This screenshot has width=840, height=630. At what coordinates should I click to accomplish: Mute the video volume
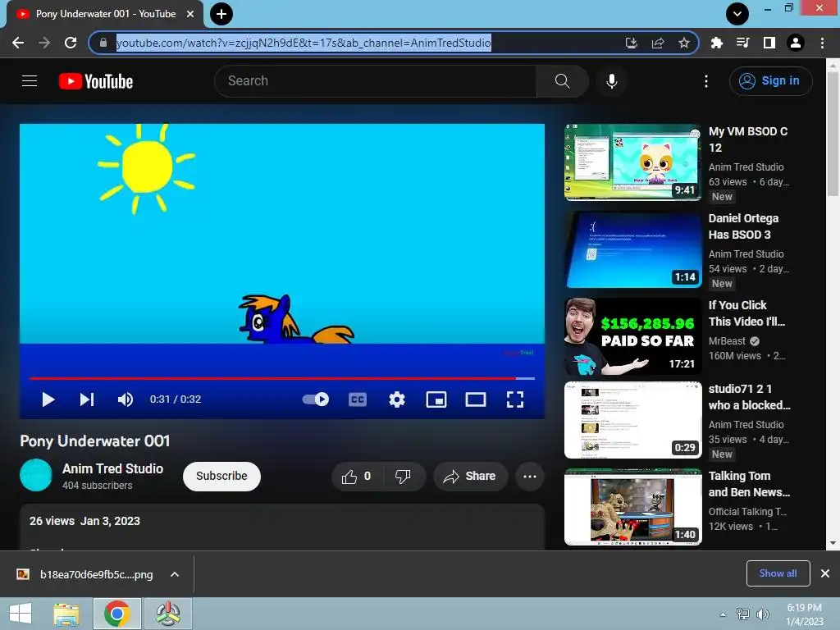126,399
